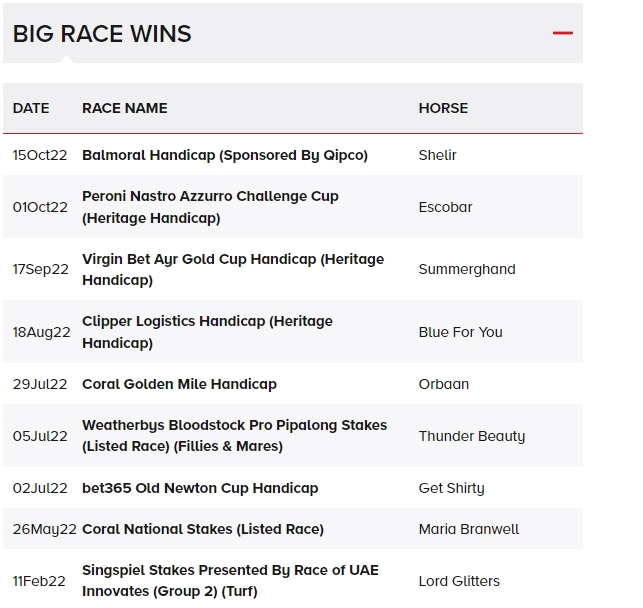Screen dimensions: 643x608
Task: Open Virgin Bet Ayr Gold Cup Handicap
Action: click(233, 269)
